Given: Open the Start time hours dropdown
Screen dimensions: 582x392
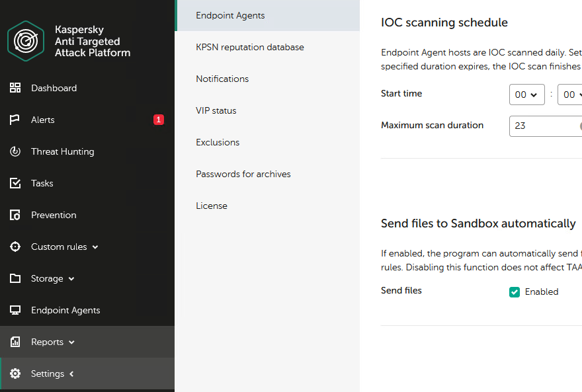Looking at the screenshot, I should 526,95.
